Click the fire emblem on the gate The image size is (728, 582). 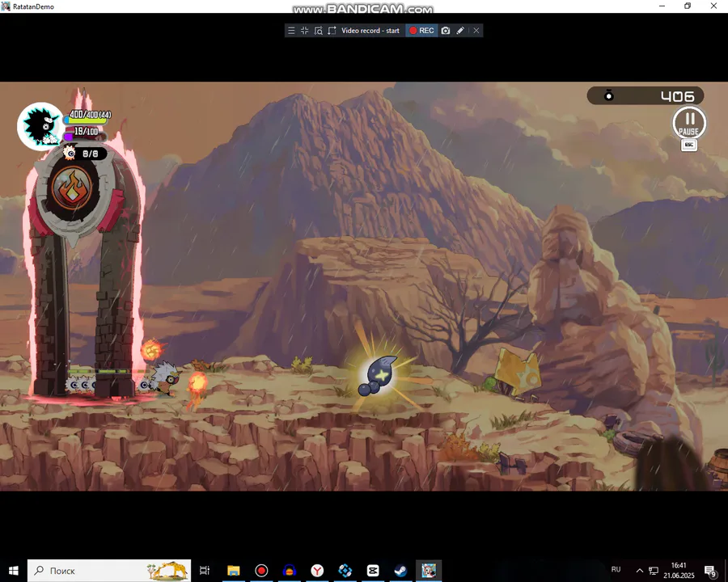tap(72, 188)
